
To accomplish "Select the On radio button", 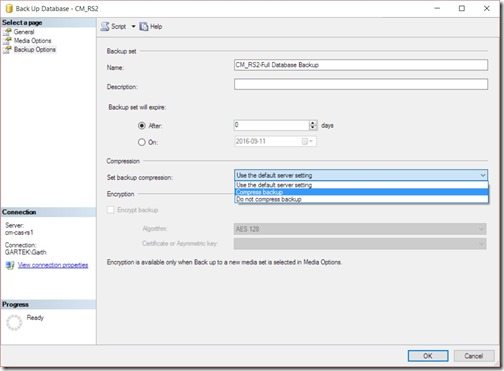I will tap(142, 142).
